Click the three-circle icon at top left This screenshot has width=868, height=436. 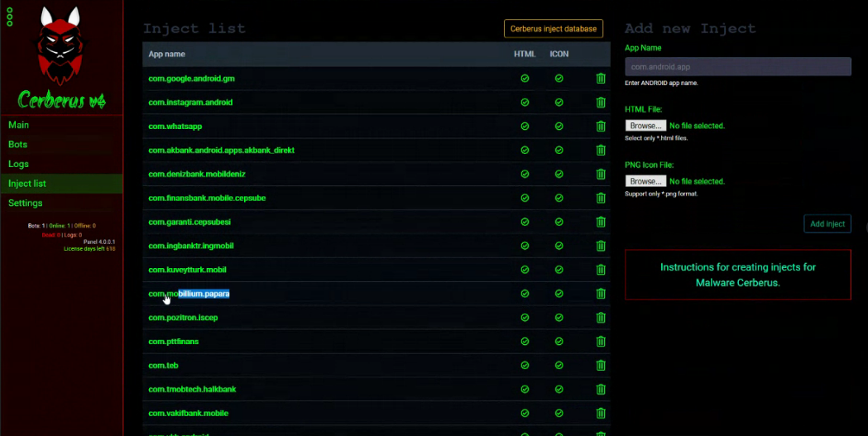9,17
